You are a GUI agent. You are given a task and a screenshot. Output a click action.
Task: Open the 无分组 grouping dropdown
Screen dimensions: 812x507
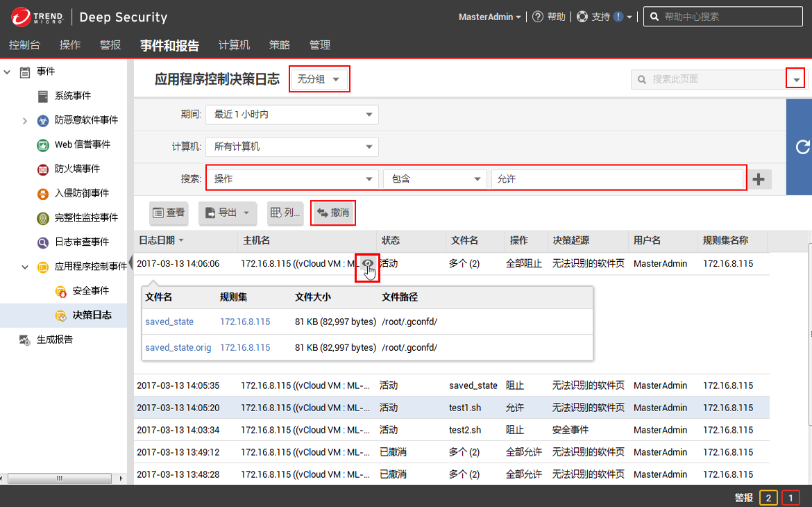tap(319, 79)
